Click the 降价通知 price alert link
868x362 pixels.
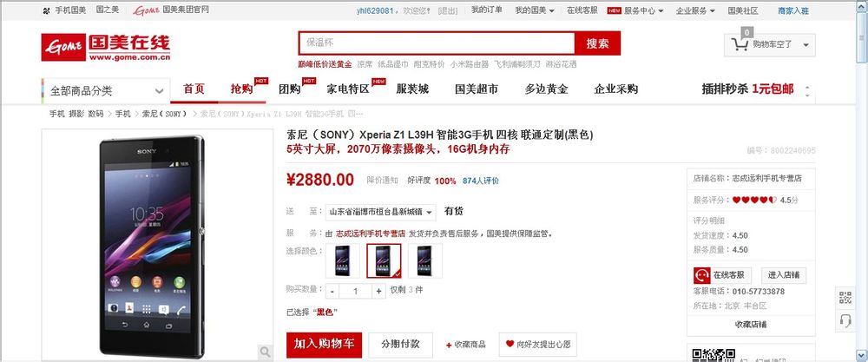(x=382, y=181)
